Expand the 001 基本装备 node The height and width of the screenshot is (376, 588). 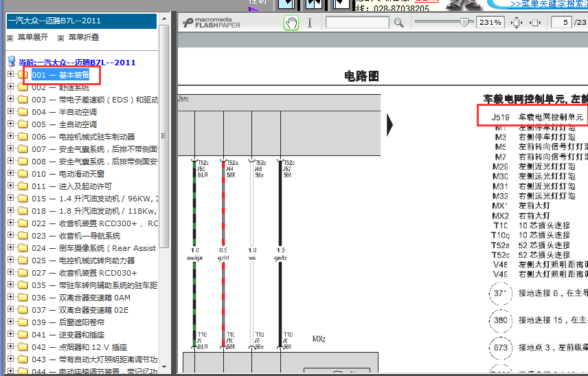click(10, 74)
